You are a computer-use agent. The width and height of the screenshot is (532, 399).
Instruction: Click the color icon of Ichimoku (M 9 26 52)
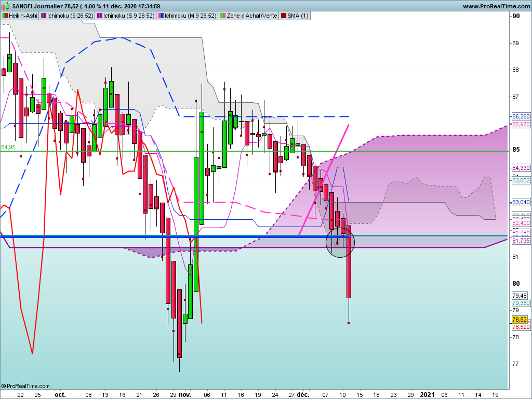pos(161,16)
